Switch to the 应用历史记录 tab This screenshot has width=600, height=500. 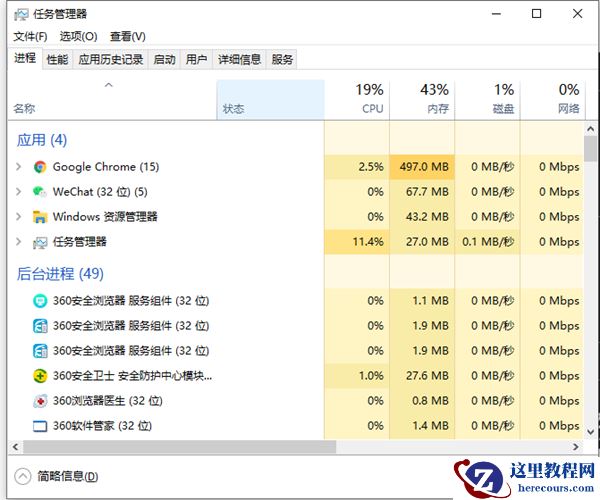point(111,59)
